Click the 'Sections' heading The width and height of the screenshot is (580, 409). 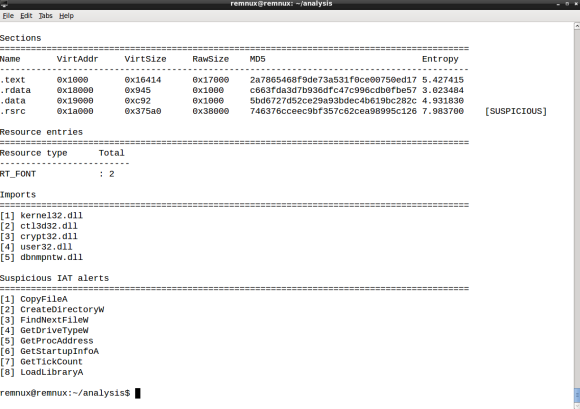[21, 38]
